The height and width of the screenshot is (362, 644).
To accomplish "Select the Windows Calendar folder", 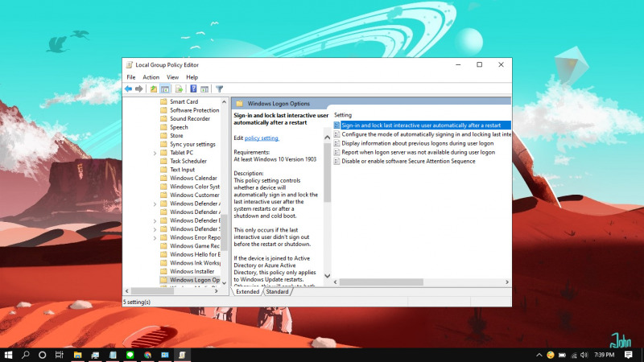I will (193, 178).
